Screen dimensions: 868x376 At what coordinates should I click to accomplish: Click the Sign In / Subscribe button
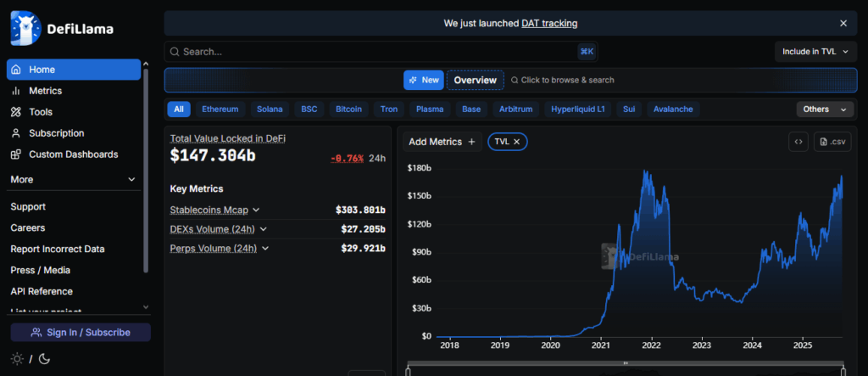coord(81,333)
